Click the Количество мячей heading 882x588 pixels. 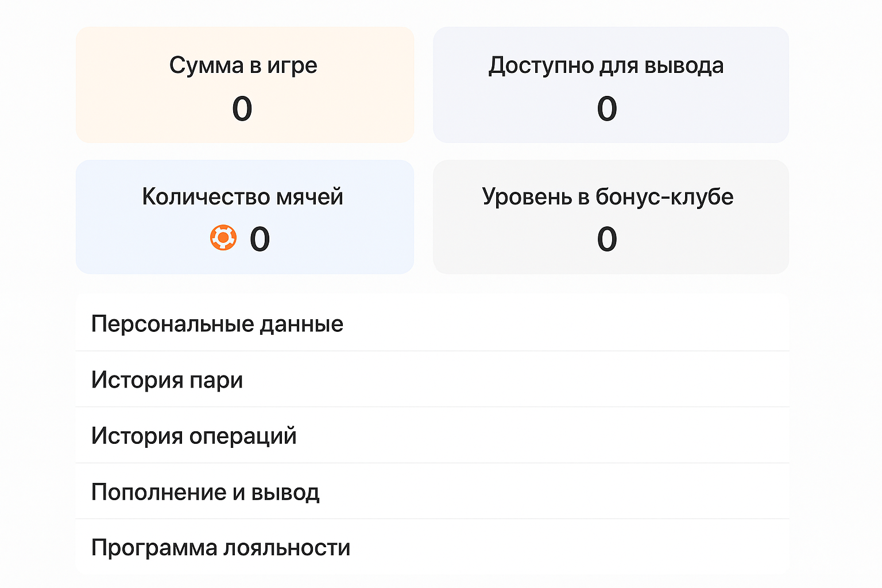point(242,197)
